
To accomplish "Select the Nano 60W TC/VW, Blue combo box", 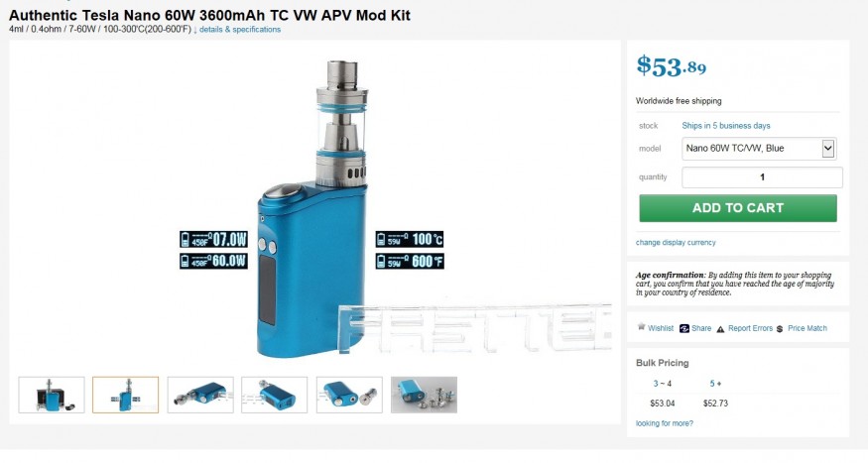I will click(x=759, y=149).
